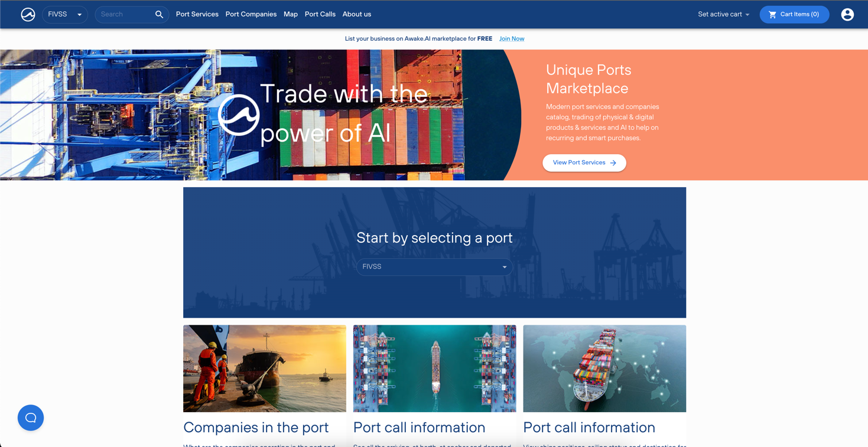The image size is (868, 447).
Task: Click the search magnifier icon
Action: coord(159,14)
